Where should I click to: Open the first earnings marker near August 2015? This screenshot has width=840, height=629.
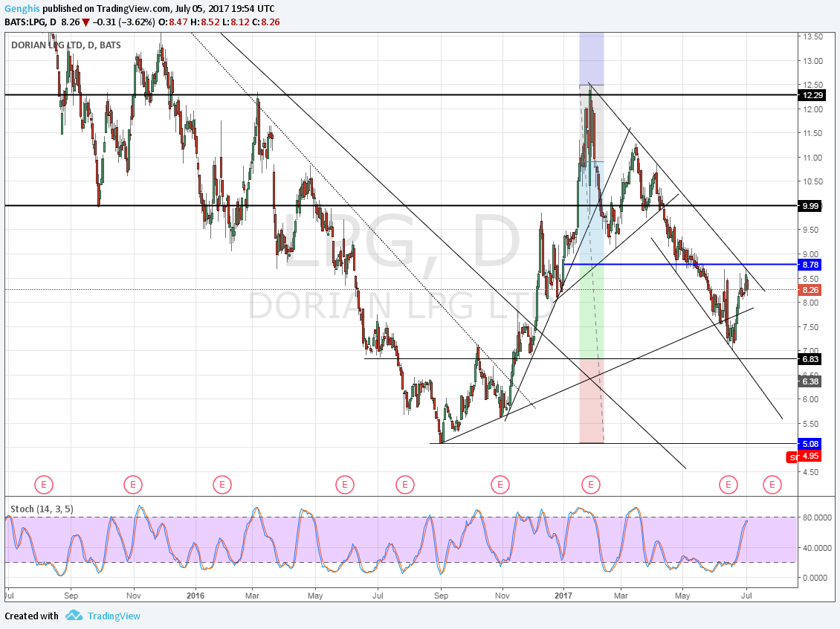pyautogui.click(x=44, y=485)
